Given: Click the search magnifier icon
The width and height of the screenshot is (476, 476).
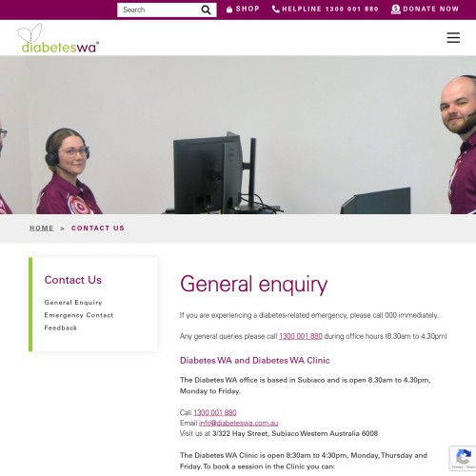Looking at the screenshot, I should coord(206,10).
